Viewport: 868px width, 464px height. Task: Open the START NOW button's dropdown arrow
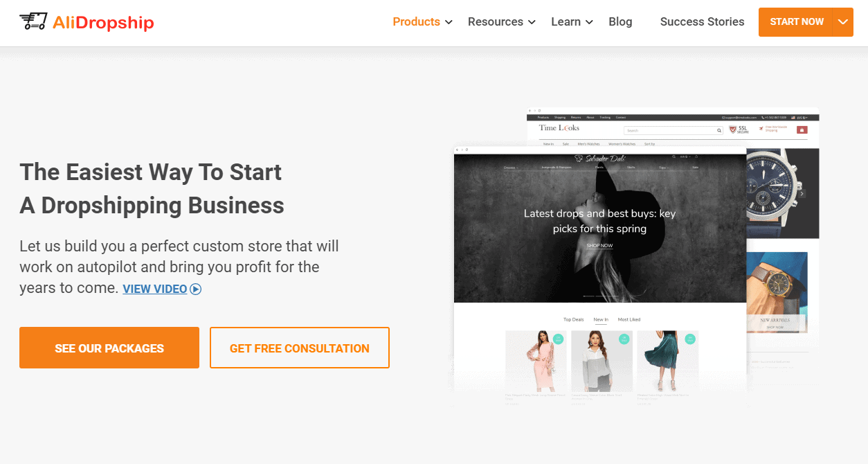(843, 21)
